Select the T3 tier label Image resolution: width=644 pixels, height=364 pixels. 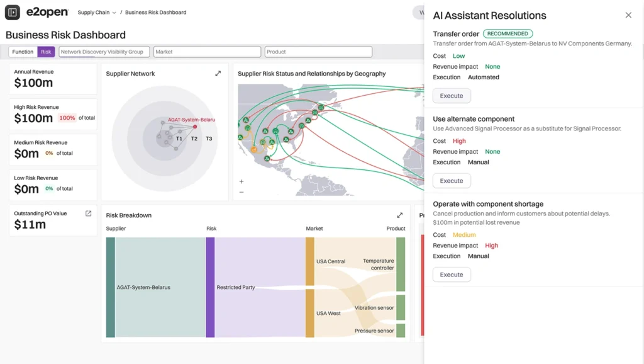click(x=209, y=139)
